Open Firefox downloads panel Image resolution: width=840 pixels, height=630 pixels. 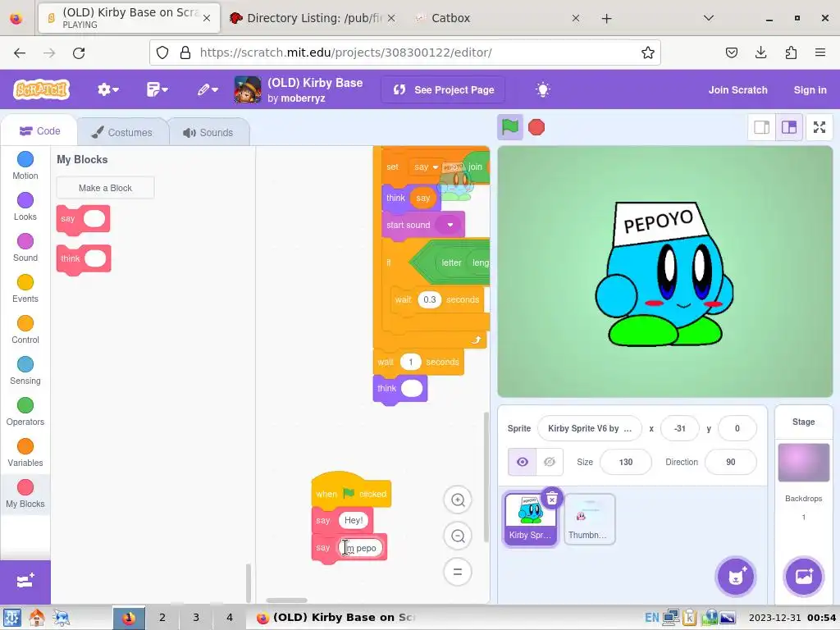click(x=760, y=52)
